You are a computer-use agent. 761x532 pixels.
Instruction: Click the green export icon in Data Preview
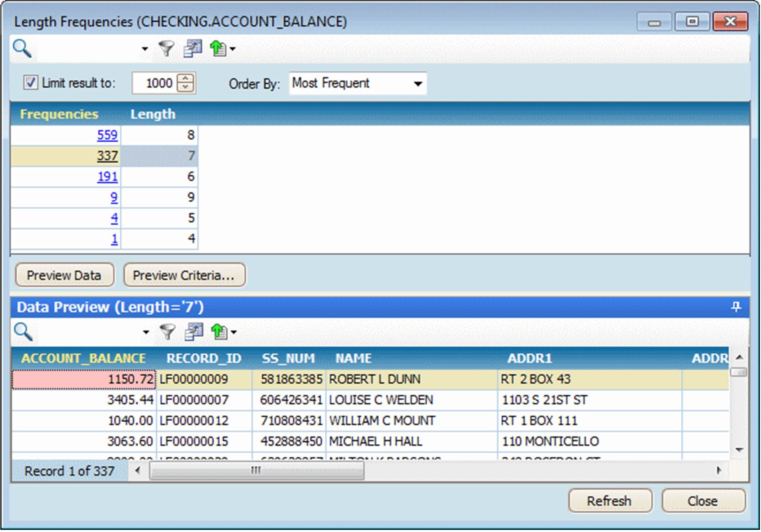[x=219, y=332]
